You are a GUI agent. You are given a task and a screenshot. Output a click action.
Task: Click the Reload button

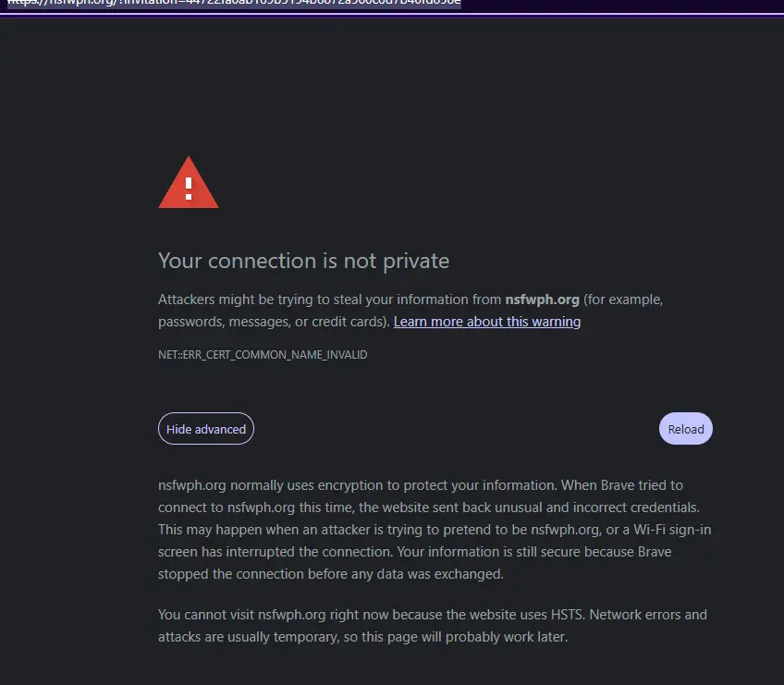(685, 429)
